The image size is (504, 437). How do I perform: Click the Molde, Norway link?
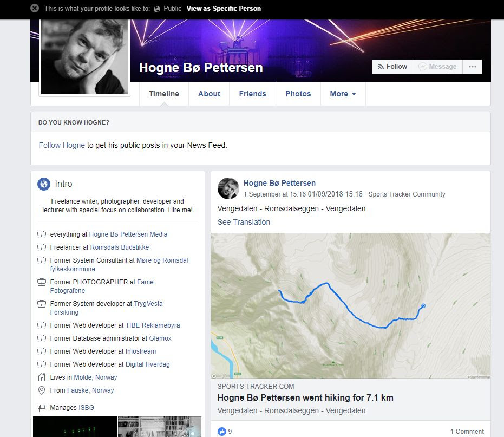(x=95, y=377)
